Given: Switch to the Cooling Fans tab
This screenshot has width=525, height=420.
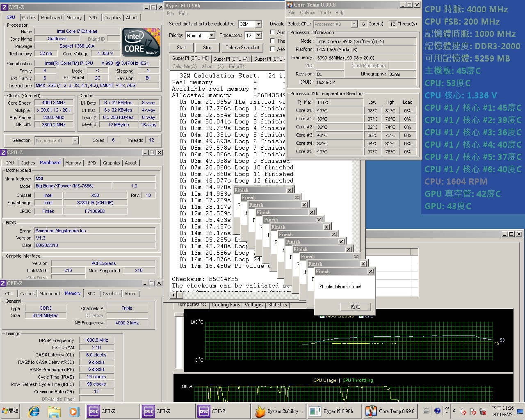Looking at the screenshot, I should tap(226, 305).
